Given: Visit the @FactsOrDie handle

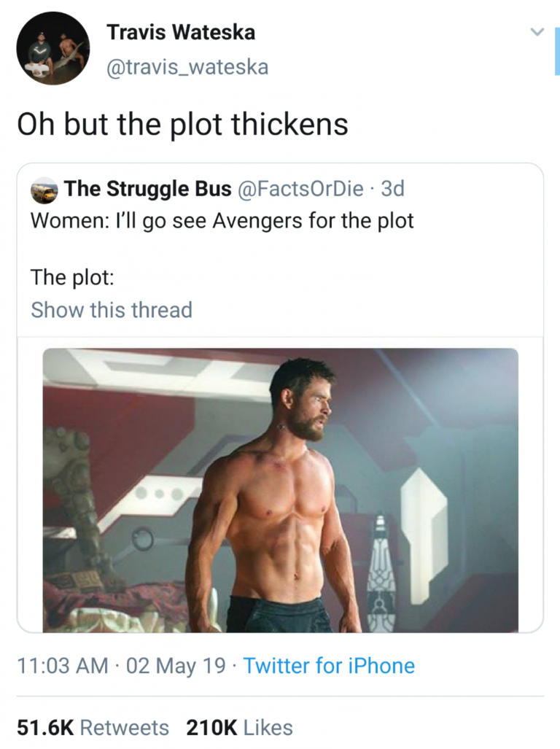Looking at the screenshot, I should tap(300, 189).
